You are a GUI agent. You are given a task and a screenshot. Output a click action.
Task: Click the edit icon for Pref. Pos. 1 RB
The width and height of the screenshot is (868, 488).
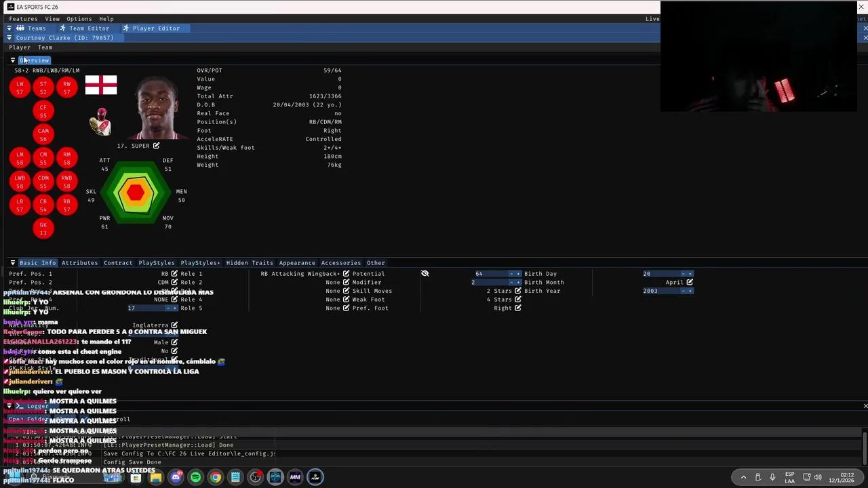pyautogui.click(x=174, y=274)
